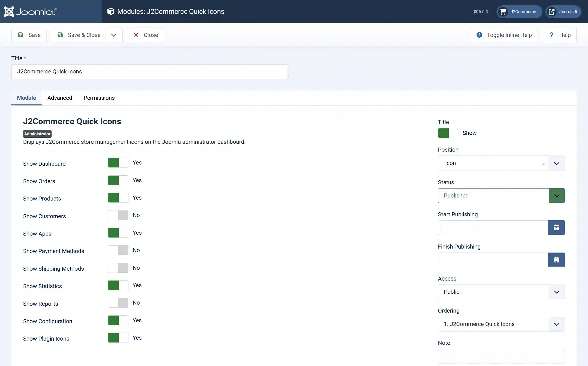Click the Note input field
This screenshot has width=588, height=366.
click(x=501, y=356)
